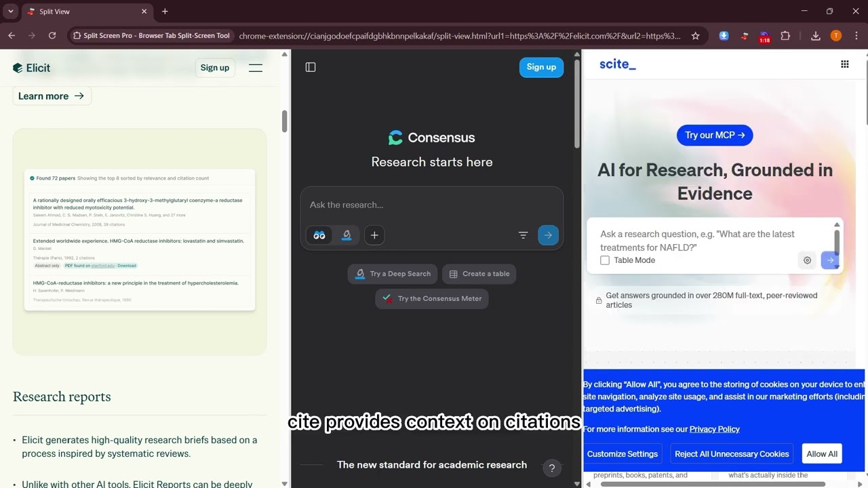This screenshot has width=868, height=488.
Task: Click the scite_ logo
Action: 617,64
